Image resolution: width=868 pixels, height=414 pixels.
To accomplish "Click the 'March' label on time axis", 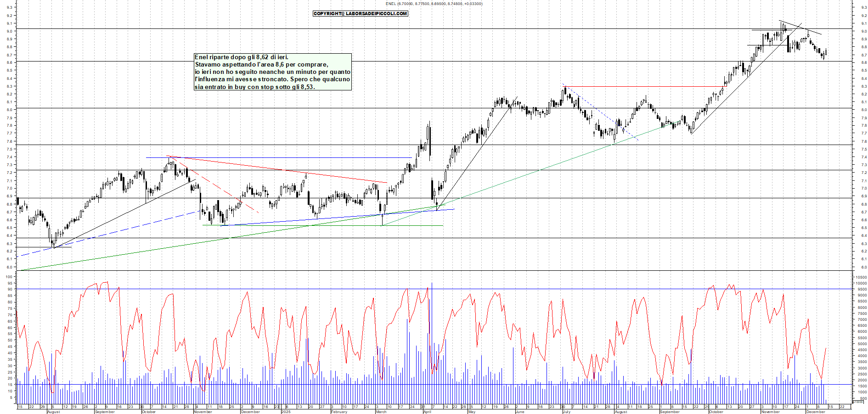I will 381,412.
